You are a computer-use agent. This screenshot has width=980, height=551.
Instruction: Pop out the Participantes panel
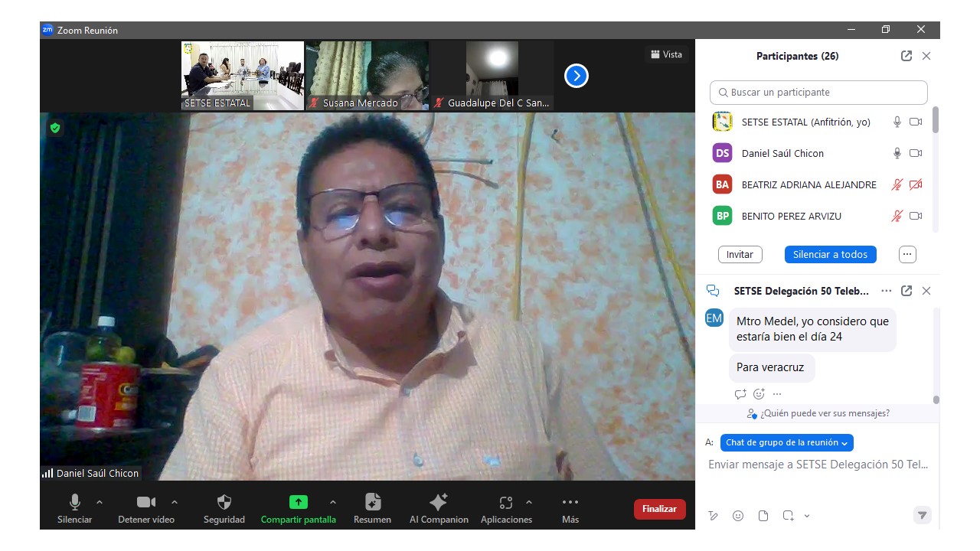click(906, 56)
